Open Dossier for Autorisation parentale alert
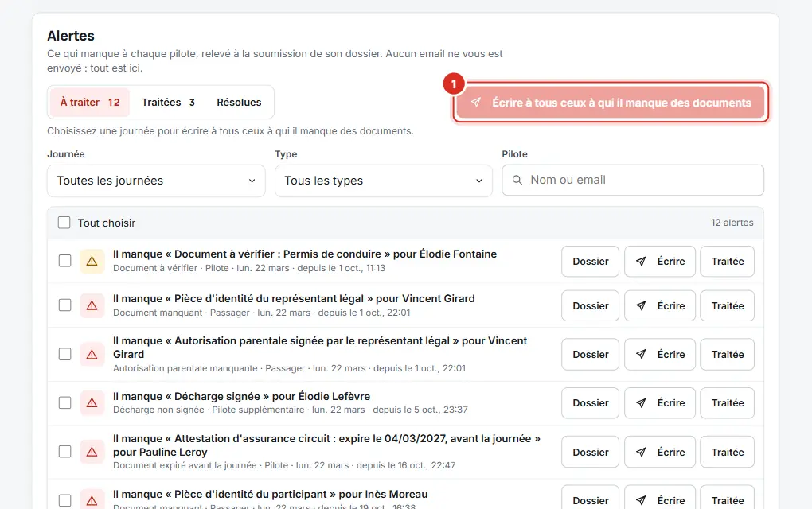812x509 pixels. pos(591,355)
